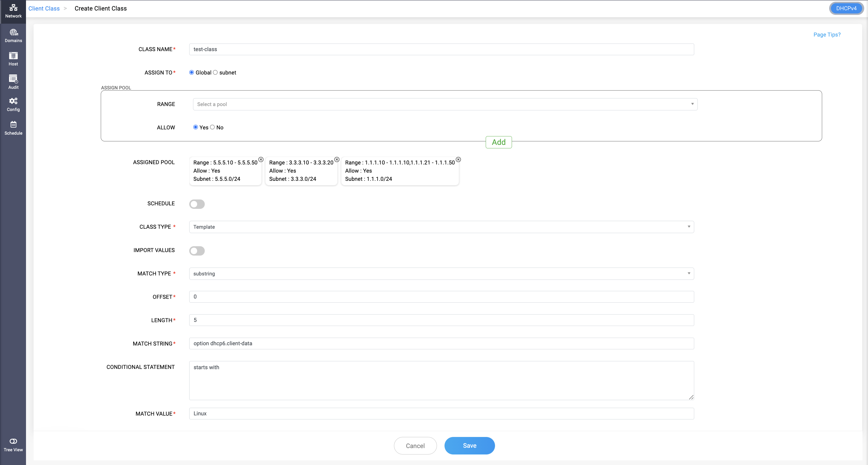Remove the 5.5.5.10 assigned pool
The width and height of the screenshot is (868, 465).
(261, 159)
